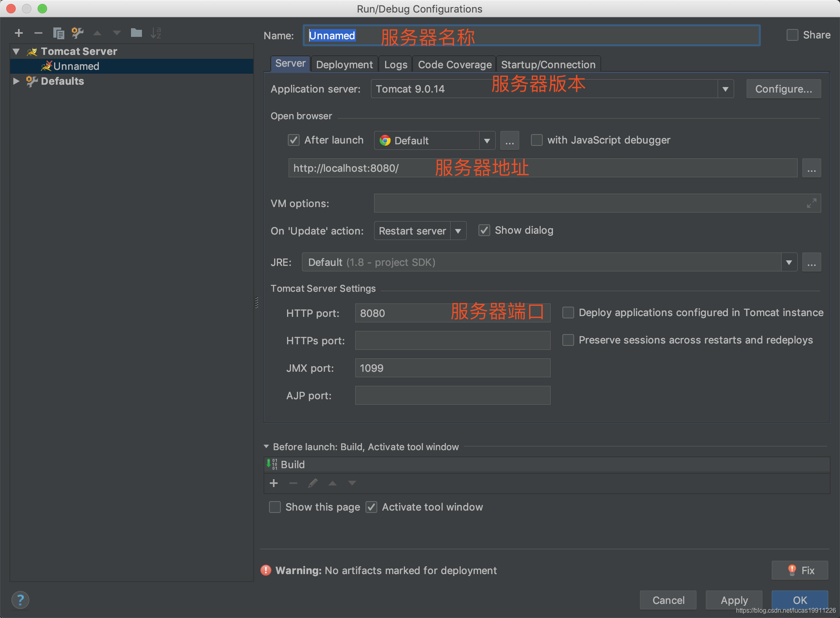Remove configuration with minus icon

(38, 33)
